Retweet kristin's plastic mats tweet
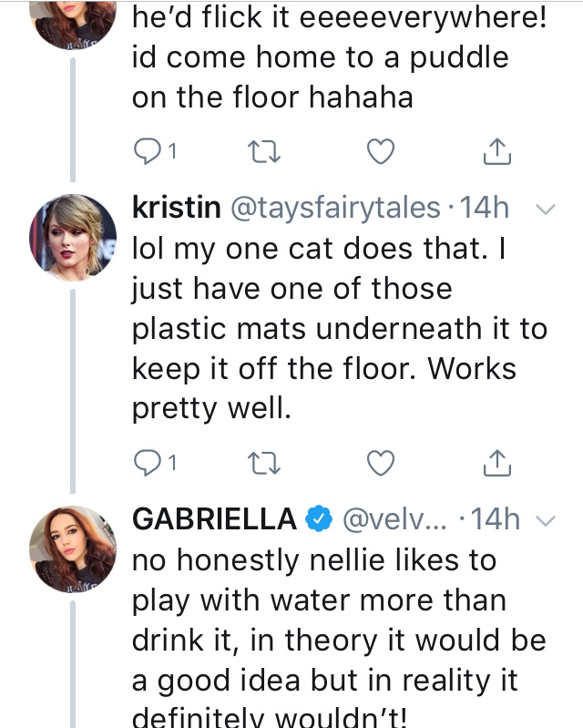The width and height of the screenshot is (583, 728). [262, 463]
